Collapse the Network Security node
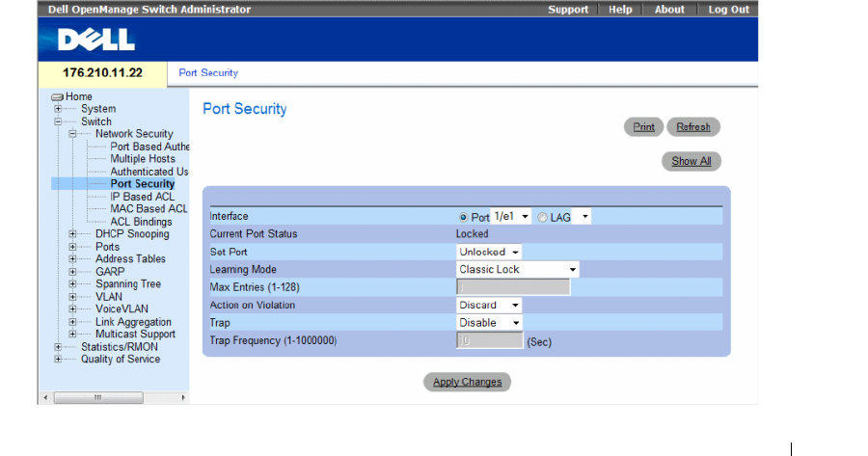868x456 pixels. click(x=72, y=134)
